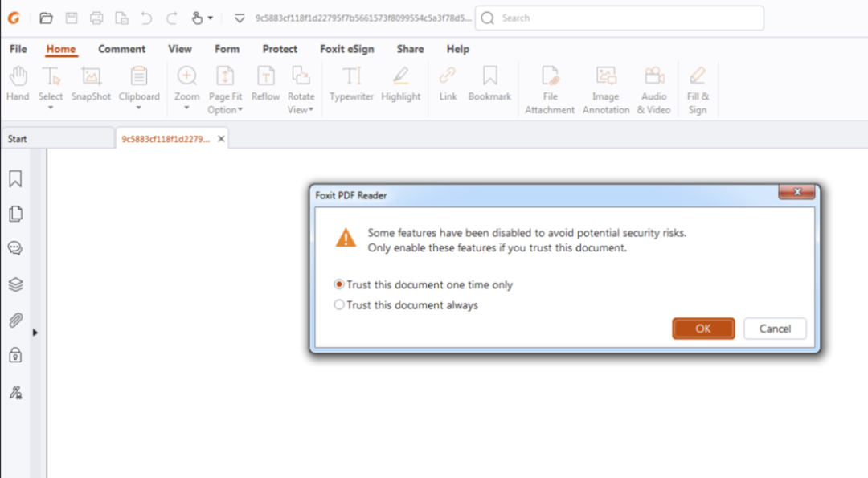This screenshot has width=868, height=478.
Task: Select the Typewriter tool
Action: pos(351,83)
